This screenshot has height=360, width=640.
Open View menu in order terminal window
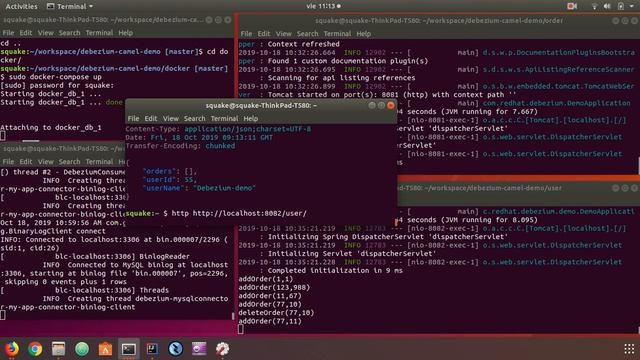click(x=283, y=33)
